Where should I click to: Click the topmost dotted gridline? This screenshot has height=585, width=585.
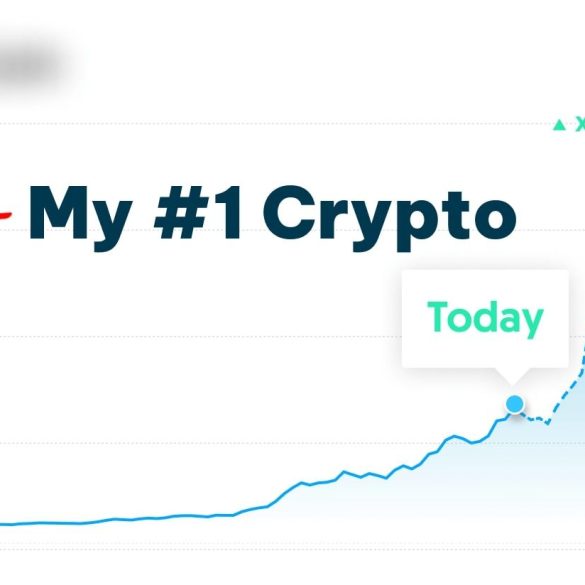click(276, 123)
